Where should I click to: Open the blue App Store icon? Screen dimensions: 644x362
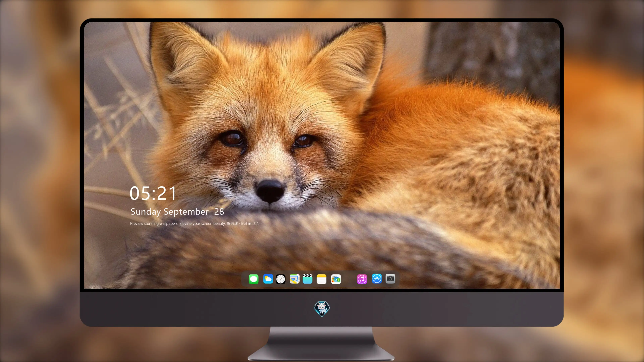point(377,279)
